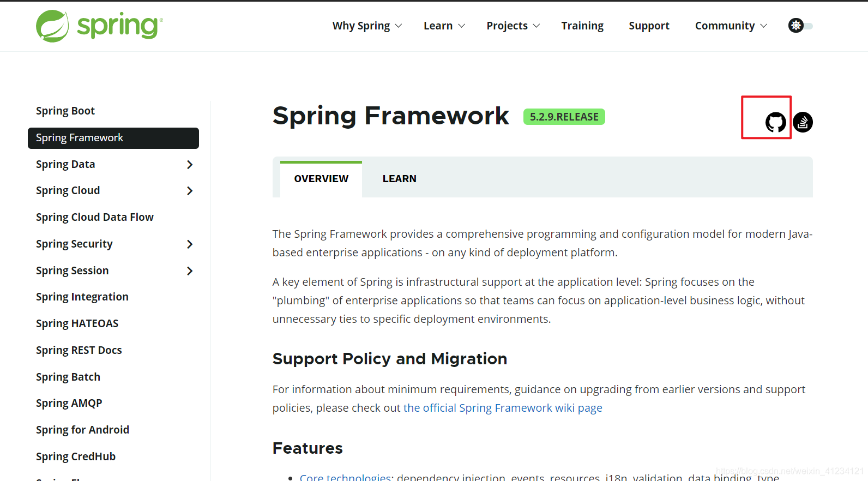Expand Spring Security submenu chevron
Image resolution: width=868 pixels, height=481 pixels.
(190, 244)
